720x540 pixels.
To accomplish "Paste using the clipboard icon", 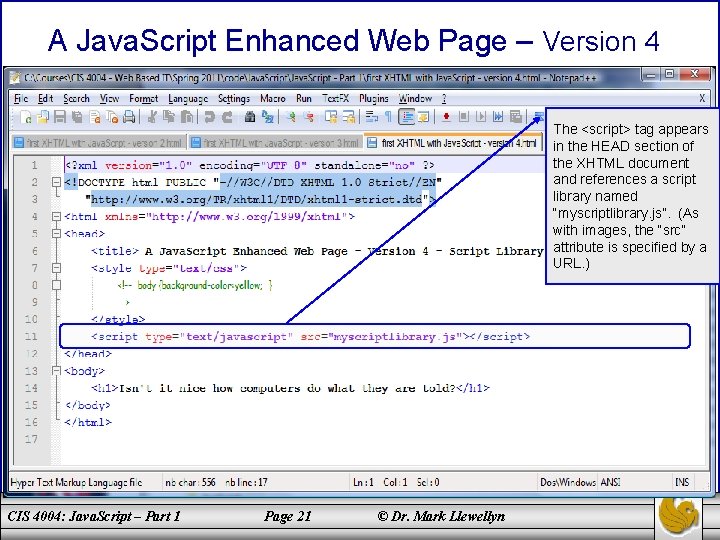I will [x=186, y=117].
